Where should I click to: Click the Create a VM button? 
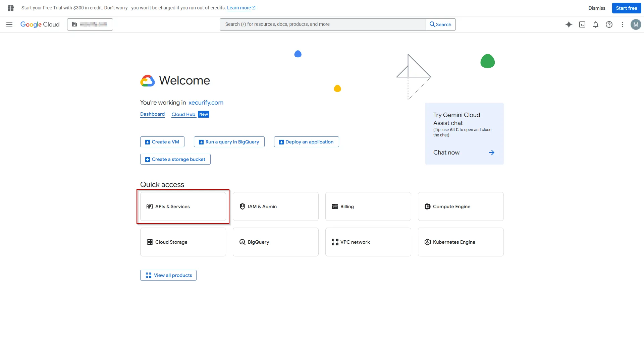(x=162, y=142)
